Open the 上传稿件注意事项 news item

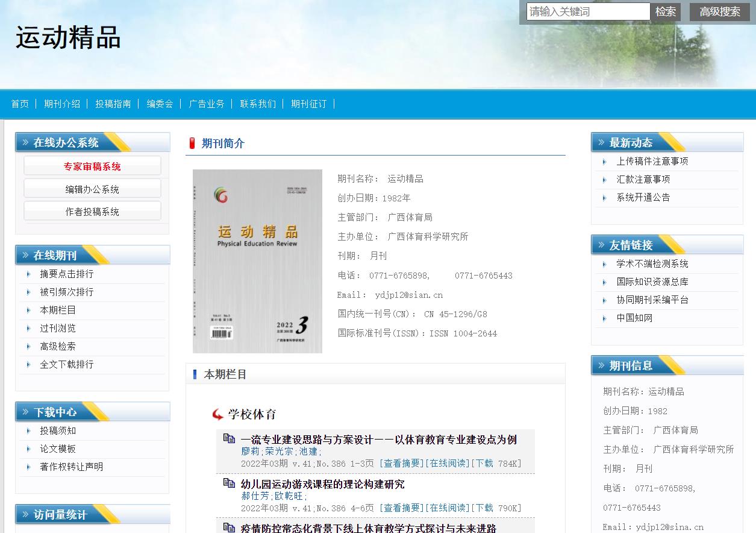point(652,161)
